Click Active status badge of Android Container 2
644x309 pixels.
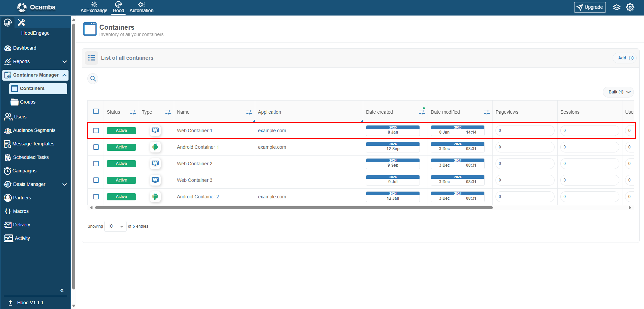pyautogui.click(x=121, y=197)
